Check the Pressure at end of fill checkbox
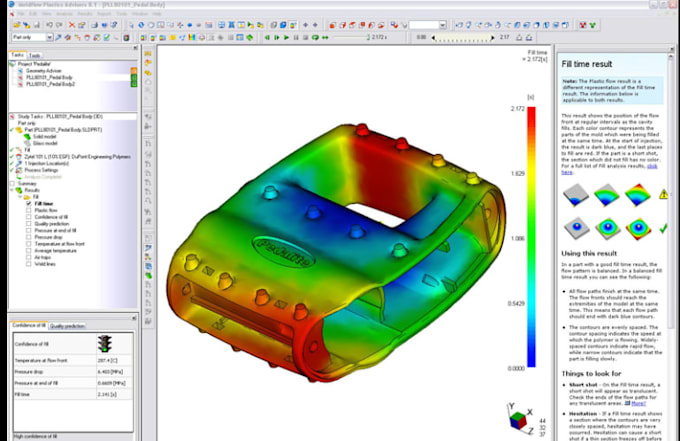The image size is (680, 441). tap(29, 230)
